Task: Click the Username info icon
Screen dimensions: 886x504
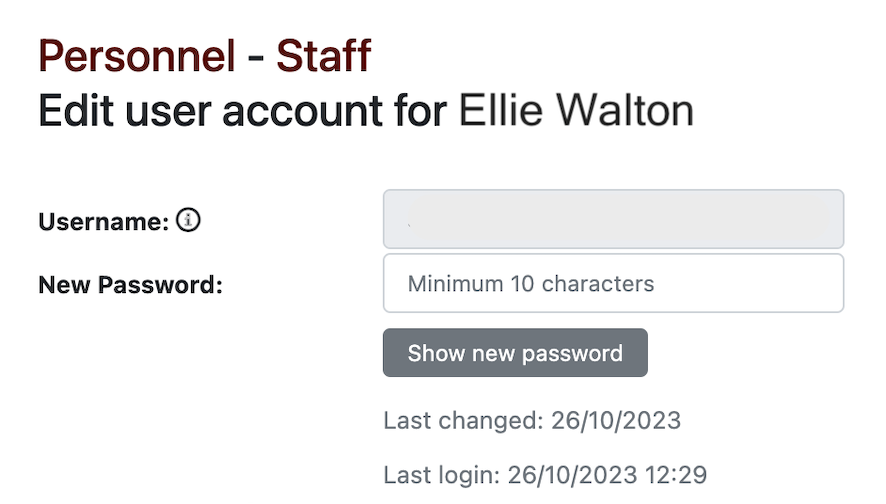Action: tap(188, 220)
